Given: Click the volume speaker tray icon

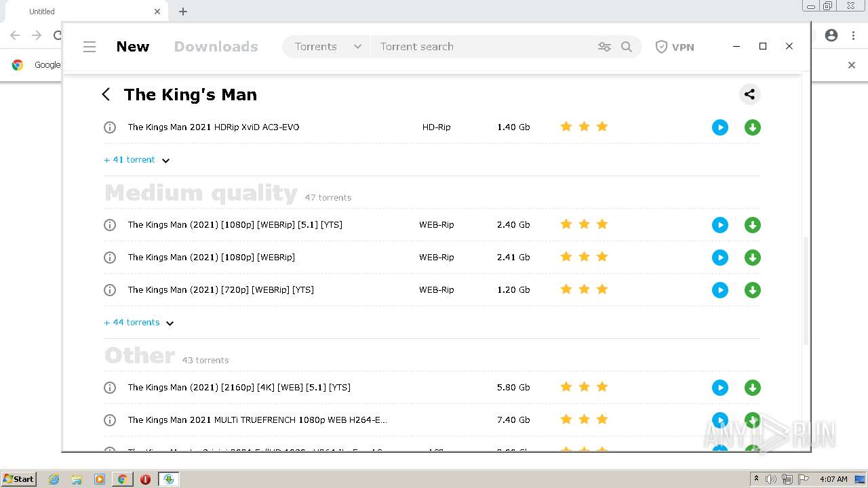Looking at the screenshot, I should (771, 479).
